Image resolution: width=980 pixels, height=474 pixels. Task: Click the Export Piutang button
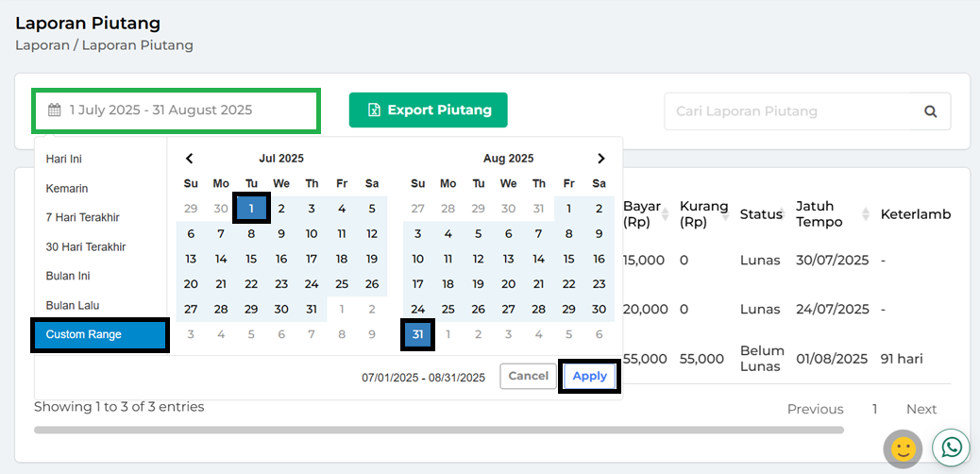coord(428,110)
